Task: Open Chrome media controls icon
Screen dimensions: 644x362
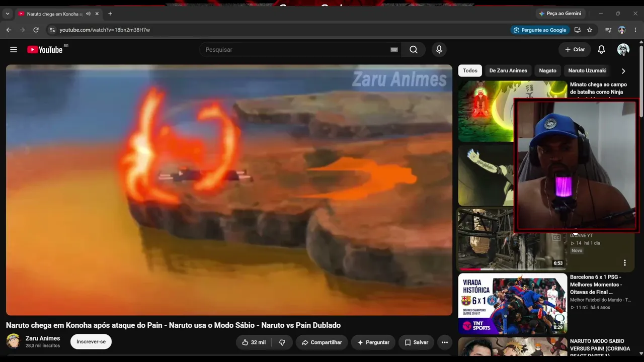Action: coord(608,30)
